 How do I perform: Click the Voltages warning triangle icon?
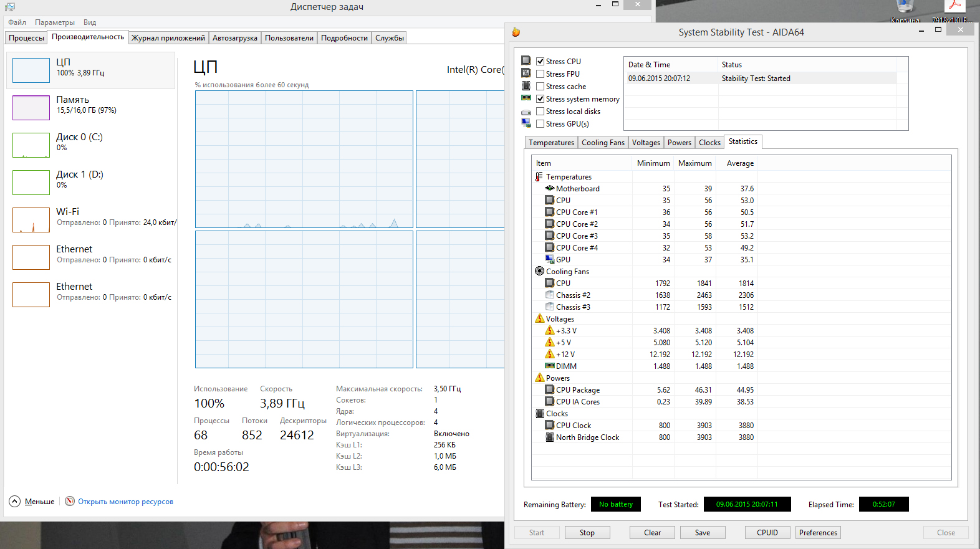pos(539,318)
